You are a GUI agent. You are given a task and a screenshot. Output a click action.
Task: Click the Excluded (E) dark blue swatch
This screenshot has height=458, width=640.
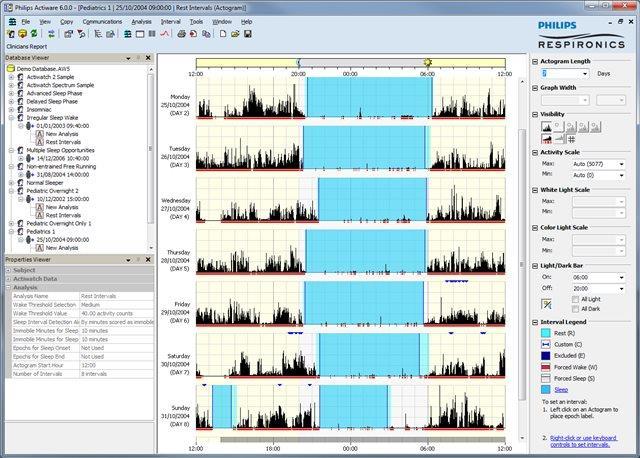click(x=546, y=356)
